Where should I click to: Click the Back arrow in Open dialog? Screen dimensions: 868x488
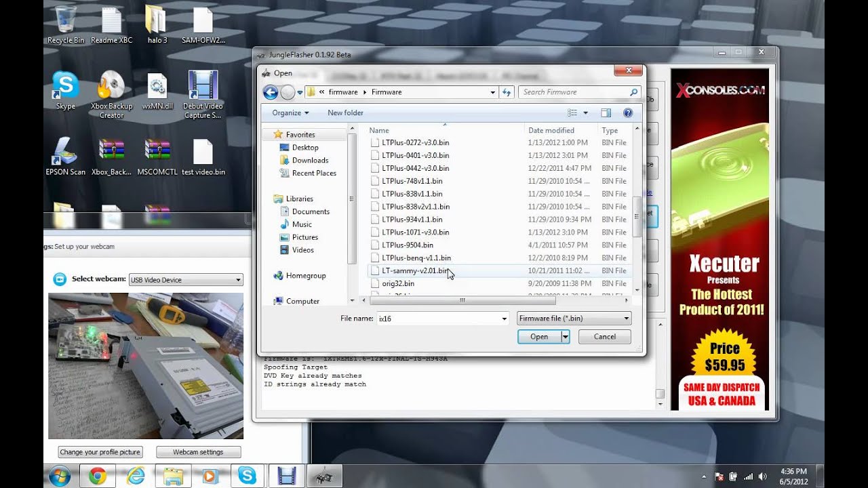[271, 92]
